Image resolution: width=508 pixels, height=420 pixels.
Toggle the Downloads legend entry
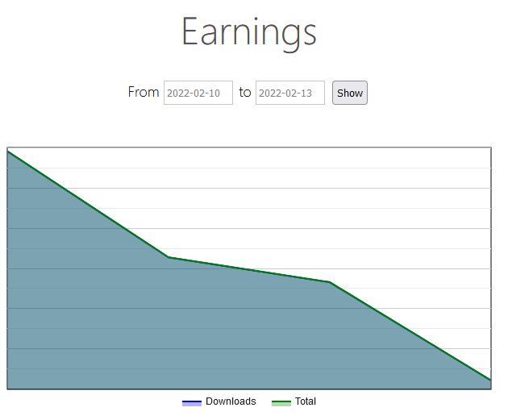click(x=219, y=401)
